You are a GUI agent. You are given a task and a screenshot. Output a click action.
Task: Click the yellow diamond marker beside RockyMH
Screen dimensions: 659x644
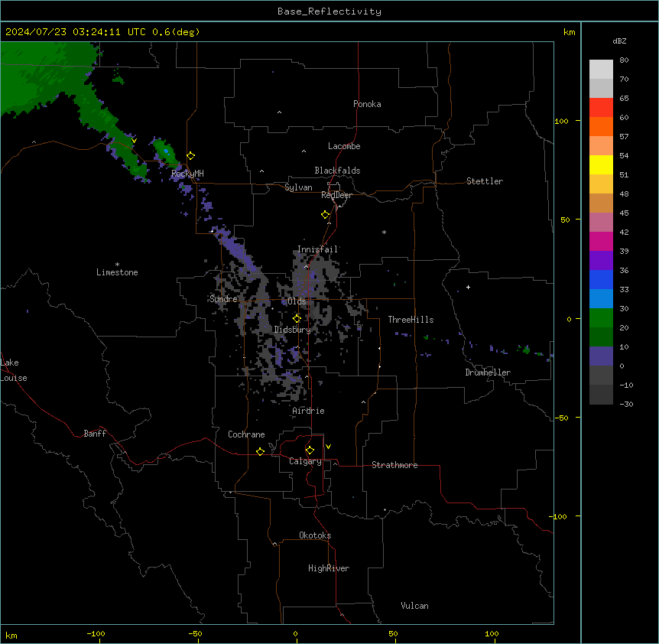click(191, 156)
